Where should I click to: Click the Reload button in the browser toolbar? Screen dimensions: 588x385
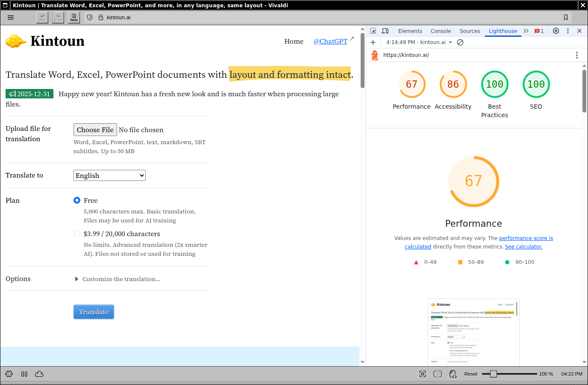[x=74, y=18]
